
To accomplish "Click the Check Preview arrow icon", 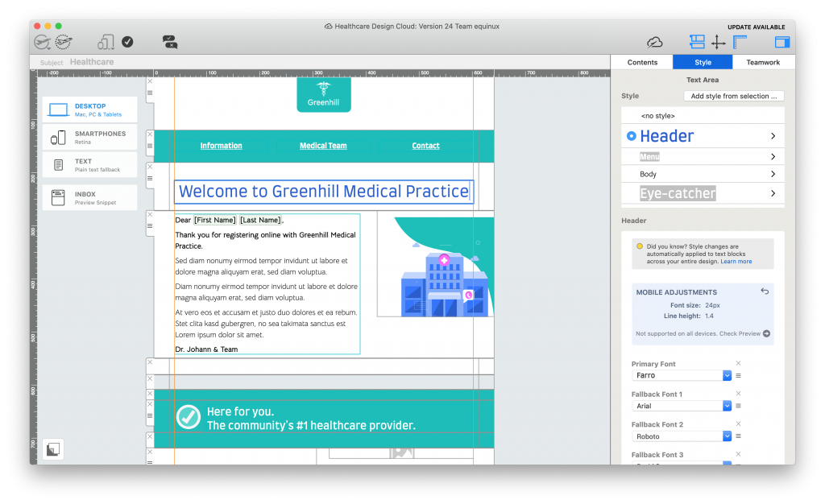I will 767,334.
